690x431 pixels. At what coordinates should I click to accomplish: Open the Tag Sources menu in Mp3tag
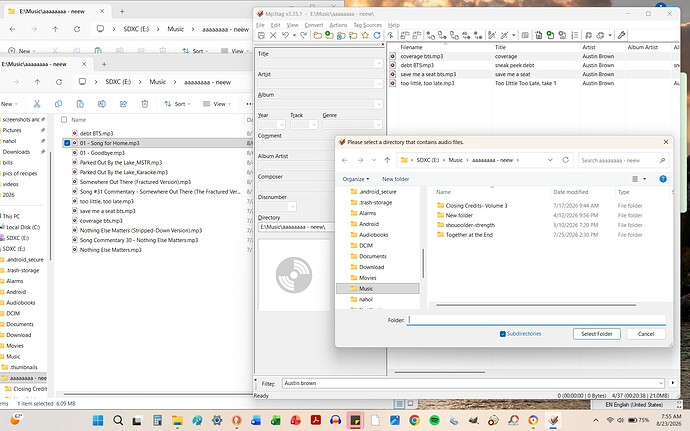(367, 25)
